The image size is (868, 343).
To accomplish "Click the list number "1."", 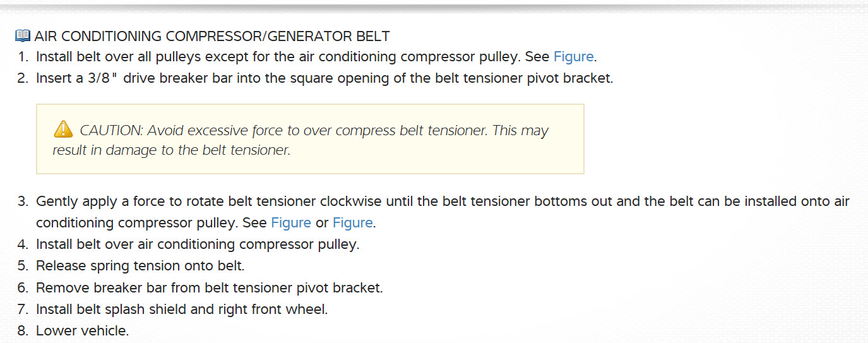I will coord(23,56).
